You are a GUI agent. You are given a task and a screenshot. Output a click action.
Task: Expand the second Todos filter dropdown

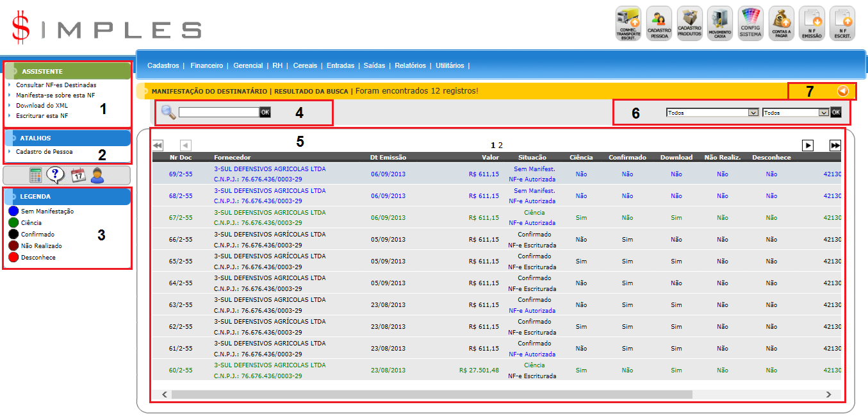click(796, 112)
